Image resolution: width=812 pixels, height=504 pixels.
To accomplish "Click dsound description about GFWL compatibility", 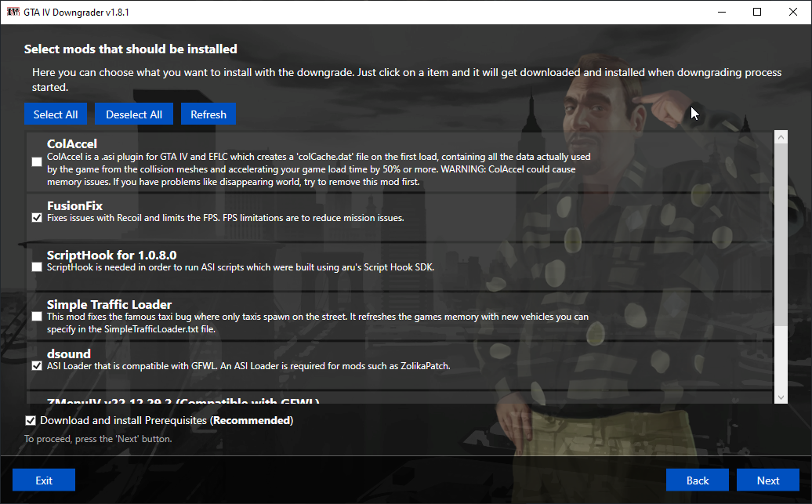I will click(248, 366).
